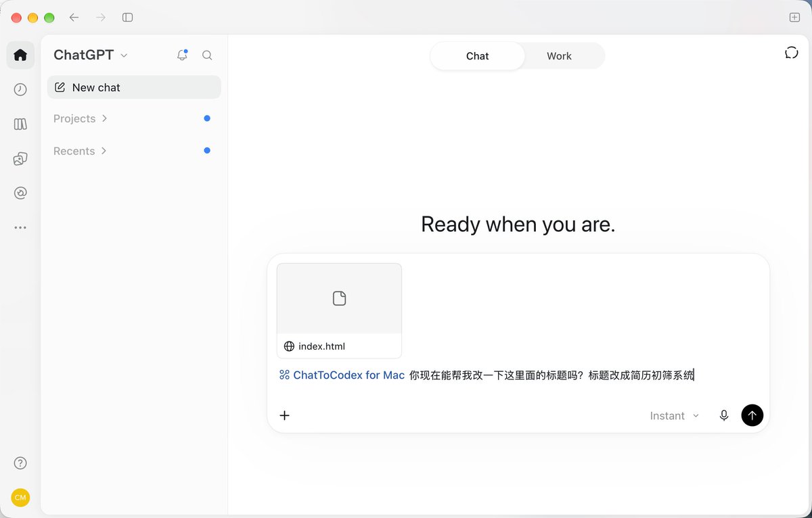Click the blue dot next to Projects
Image resolution: width=812 pixels, height=518 pixels.
click(207, 118)
